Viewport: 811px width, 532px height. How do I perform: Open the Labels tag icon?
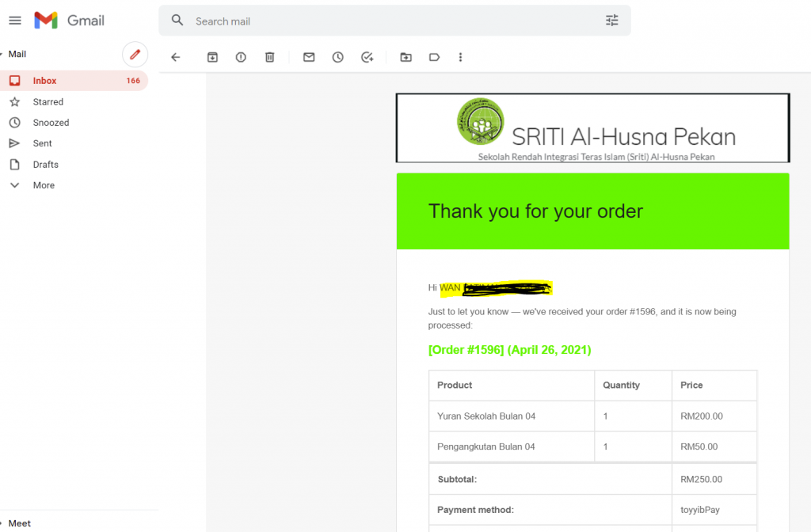(434, 57)
